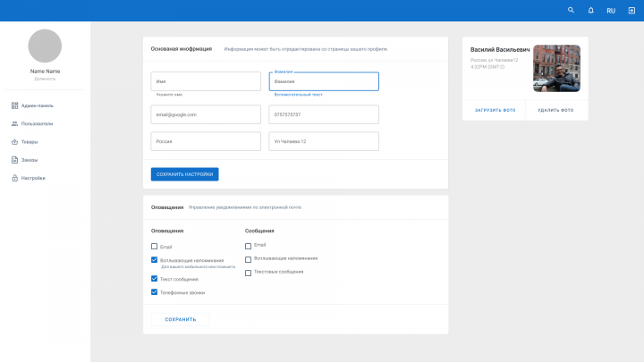Click the email@google.com field
This screenshot has height=362, width=644.
pyautogui.click(x=206, y=114)
